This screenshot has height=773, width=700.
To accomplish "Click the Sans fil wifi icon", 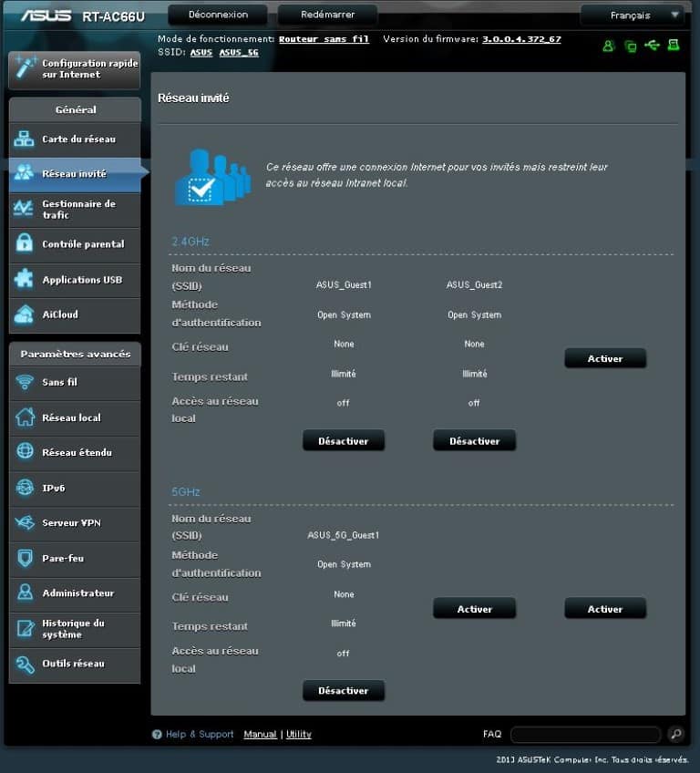I will pos(25,382).
